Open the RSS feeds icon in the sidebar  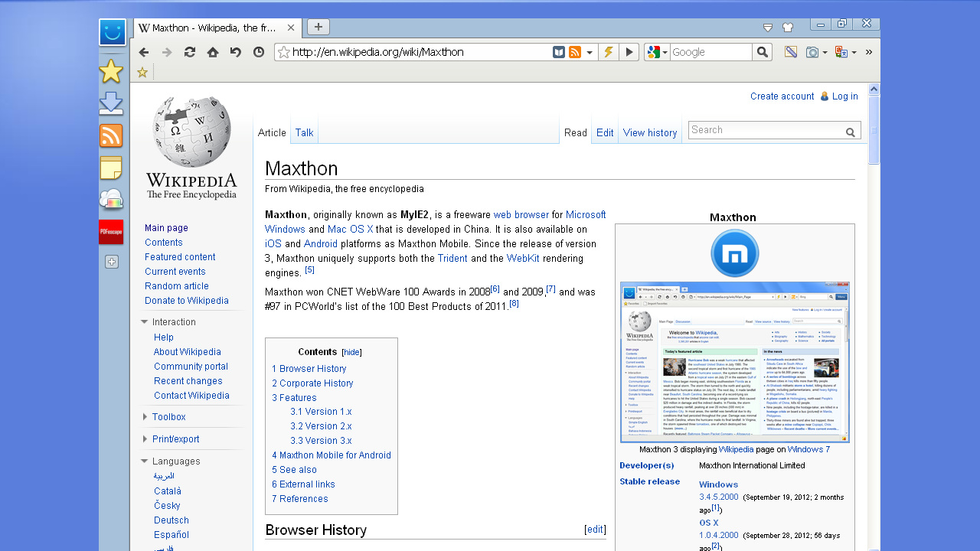[x=112, y=135]
